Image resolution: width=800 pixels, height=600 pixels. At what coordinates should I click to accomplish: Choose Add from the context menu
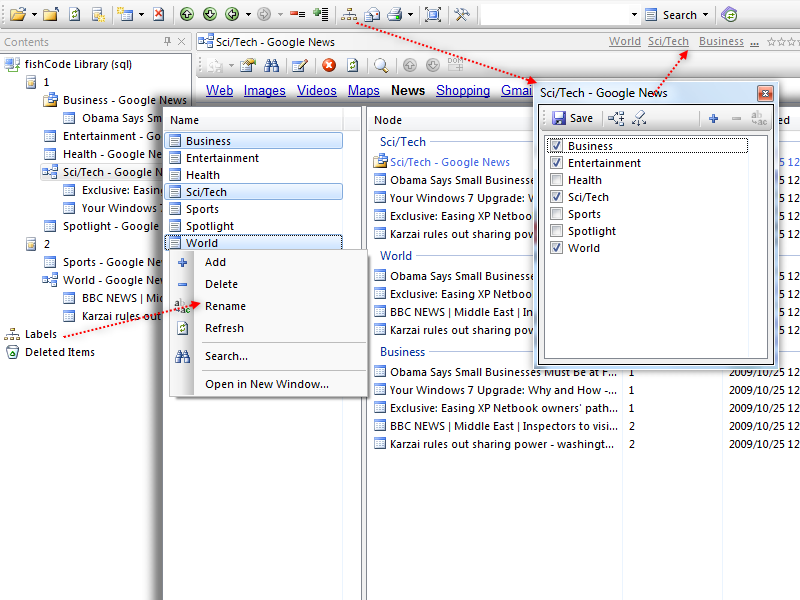click(x=269, y=262)
